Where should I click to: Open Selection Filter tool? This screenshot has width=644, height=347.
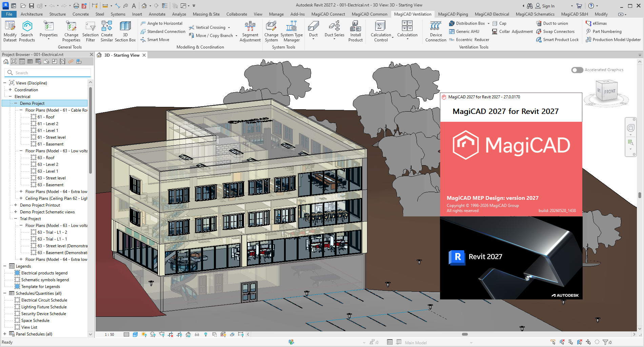tap(90, 31)
